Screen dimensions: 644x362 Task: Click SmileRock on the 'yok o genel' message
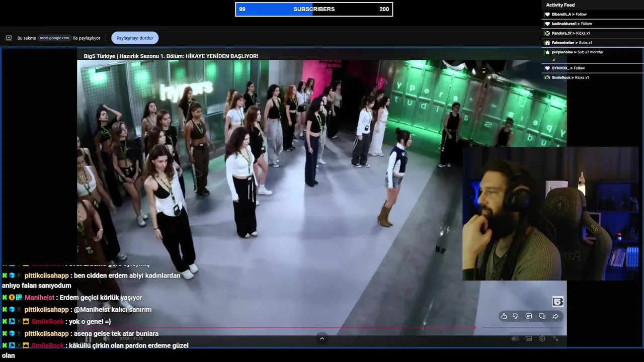(48, 322)
